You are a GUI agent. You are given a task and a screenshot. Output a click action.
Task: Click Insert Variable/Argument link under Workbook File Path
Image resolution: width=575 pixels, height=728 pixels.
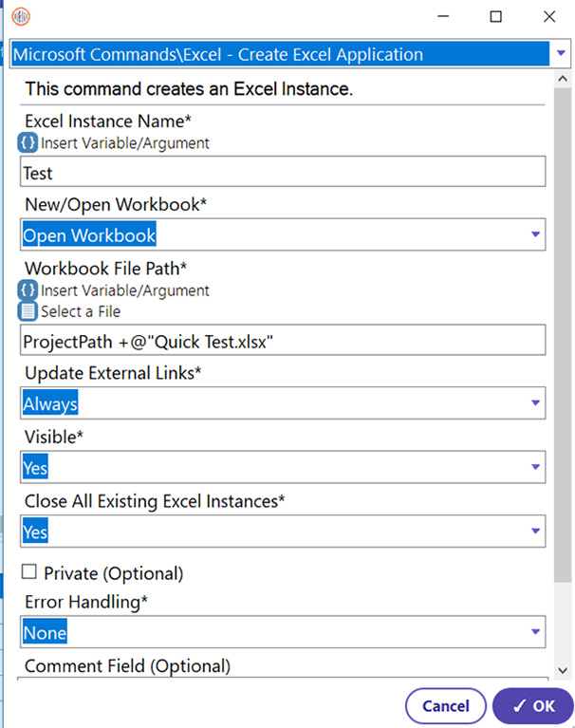click(125, 290)
